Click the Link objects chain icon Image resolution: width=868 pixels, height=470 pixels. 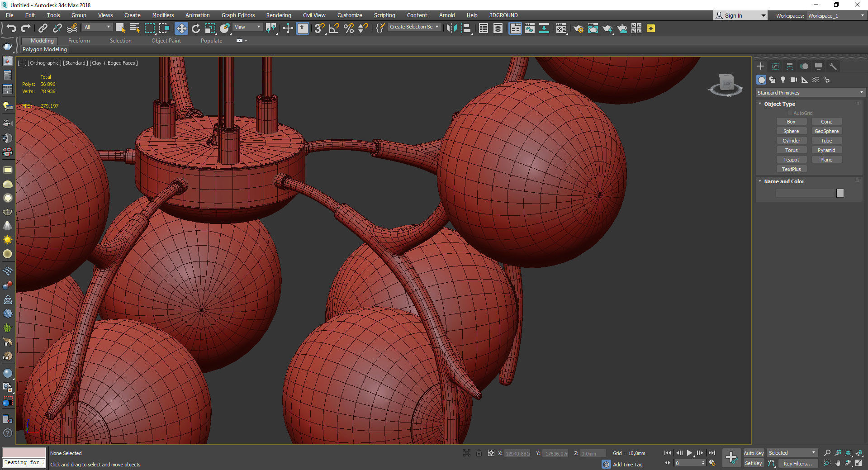(x=43, y=28)
